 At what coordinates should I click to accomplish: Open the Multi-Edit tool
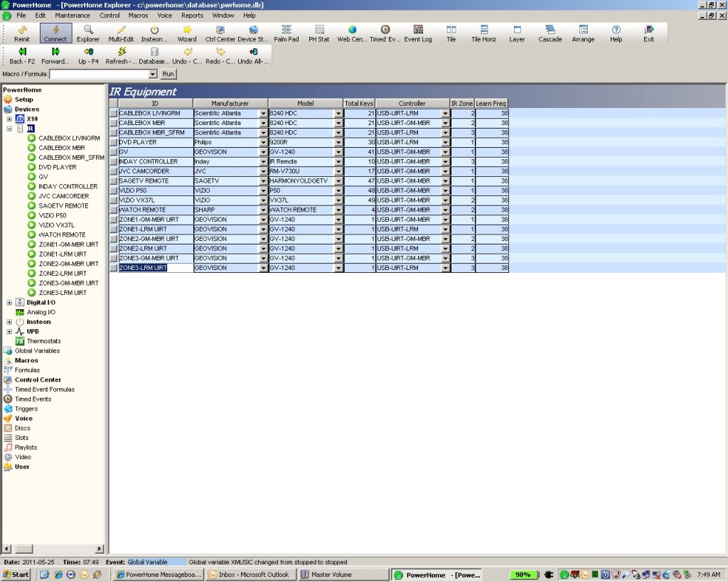(121, 33)
